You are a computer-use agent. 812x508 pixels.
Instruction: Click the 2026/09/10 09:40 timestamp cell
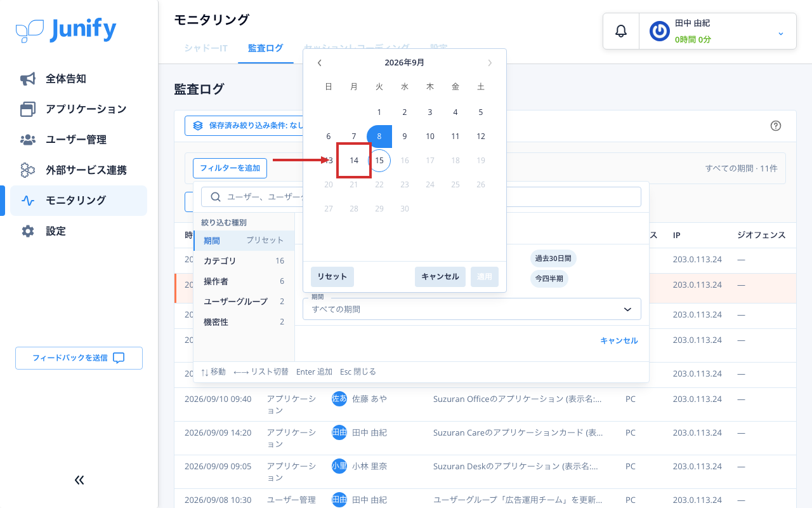coord(218,399)
